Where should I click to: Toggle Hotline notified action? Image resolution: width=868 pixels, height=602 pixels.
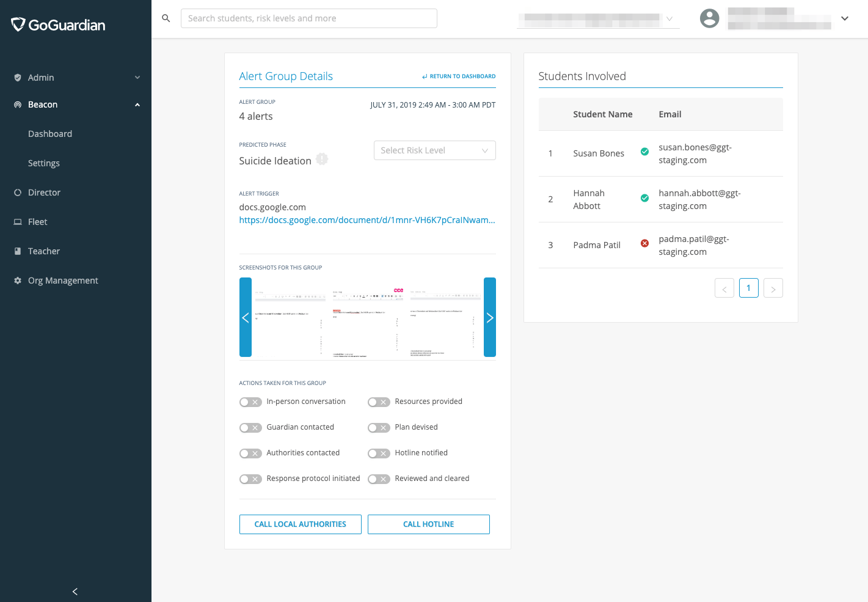[379, 453]
